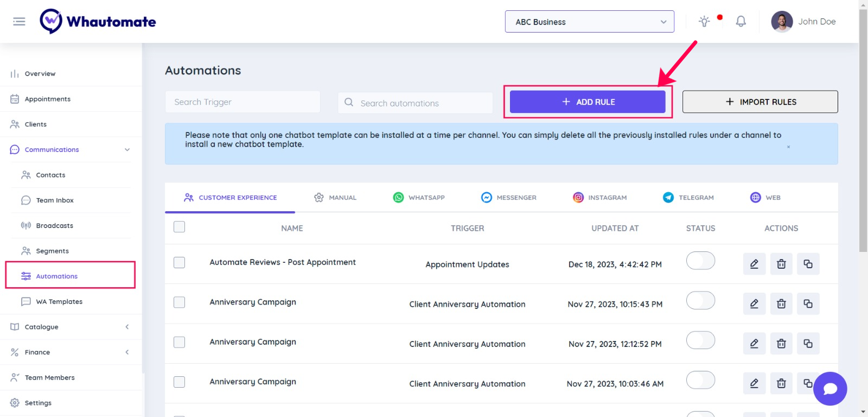Viewport: 868px width, 417px height.
Task: Open the notifications bell
Action: [741, 21]
